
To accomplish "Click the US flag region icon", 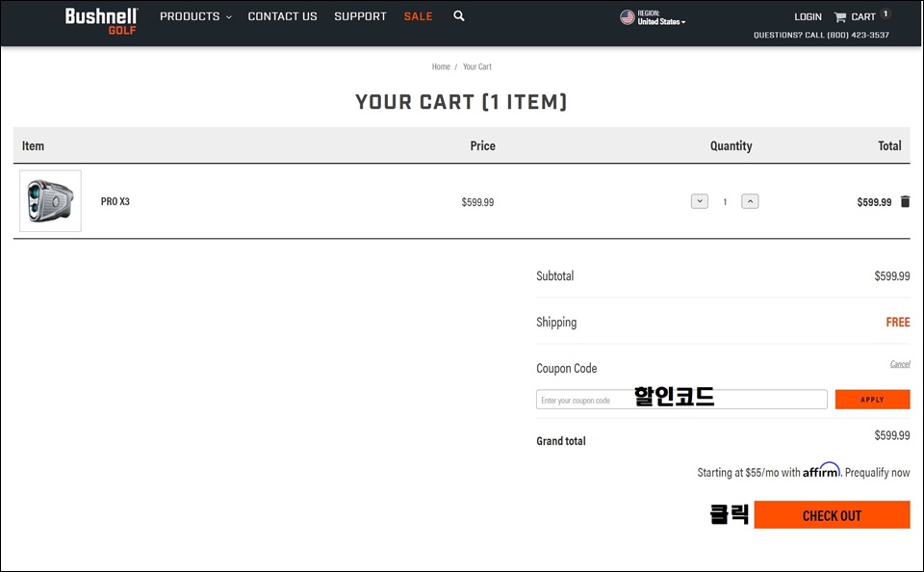I will 627,17.
